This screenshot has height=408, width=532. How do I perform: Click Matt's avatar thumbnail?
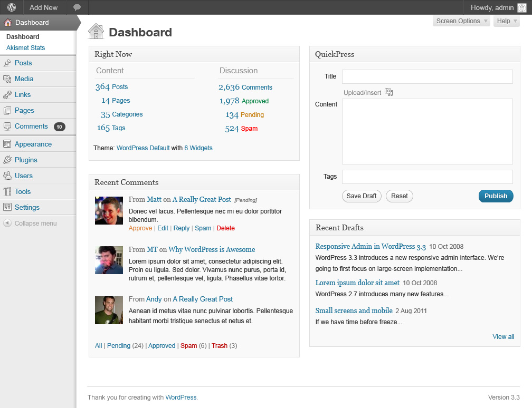(109, 210)
